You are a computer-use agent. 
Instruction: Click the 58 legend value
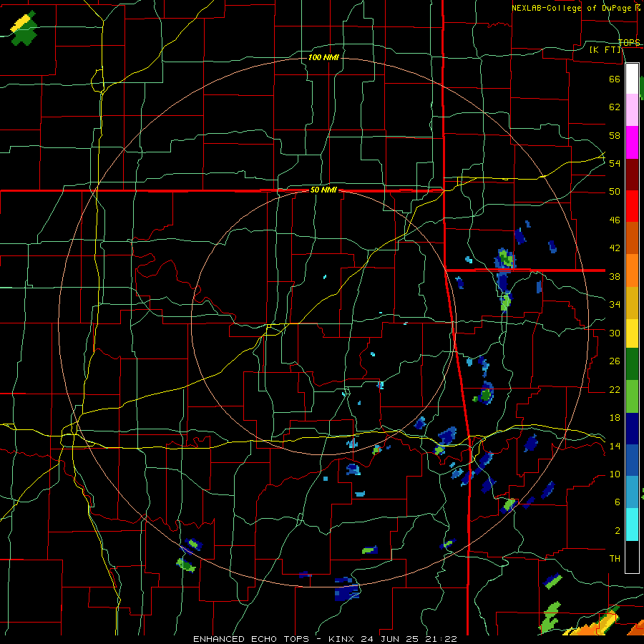[x=615, y=135]
